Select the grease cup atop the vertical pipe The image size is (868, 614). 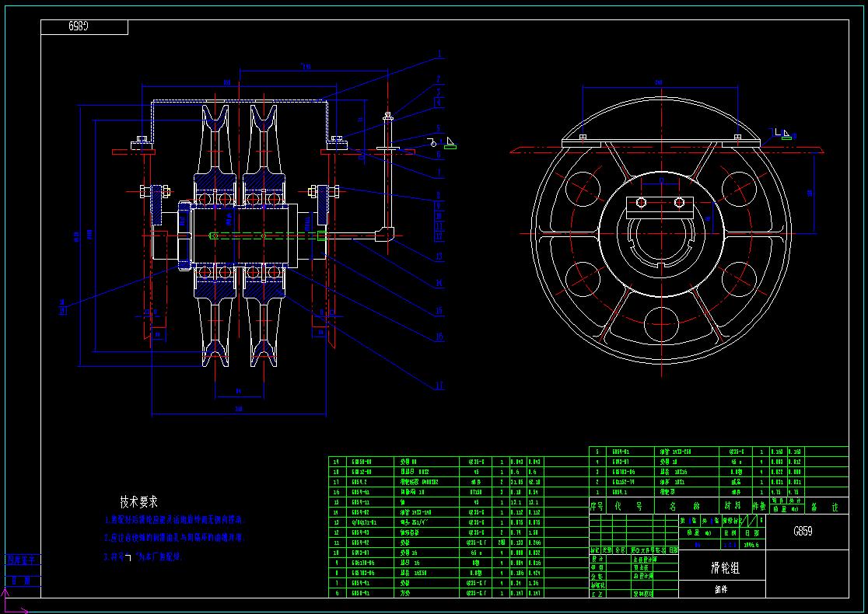click(387, 117)
